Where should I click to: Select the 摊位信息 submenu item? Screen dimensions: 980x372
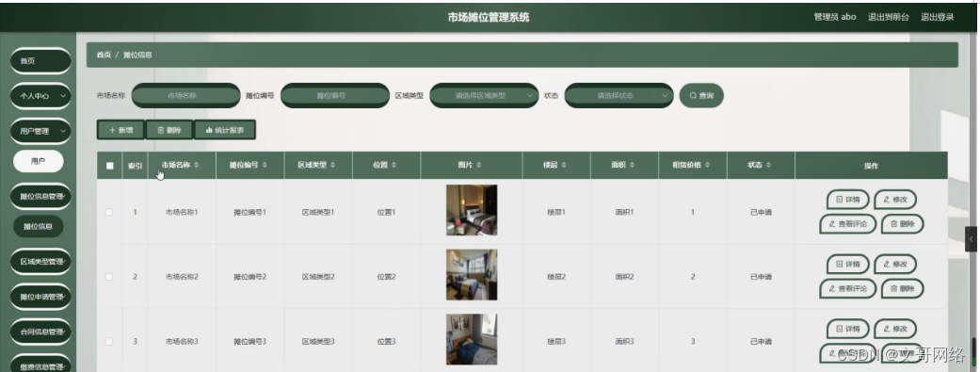[38, 226]
